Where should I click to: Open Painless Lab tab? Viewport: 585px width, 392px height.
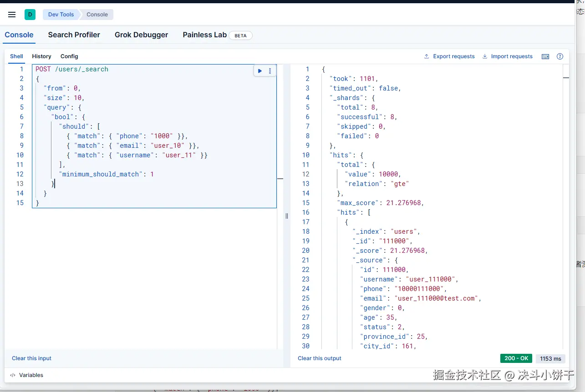pos(205,35)
